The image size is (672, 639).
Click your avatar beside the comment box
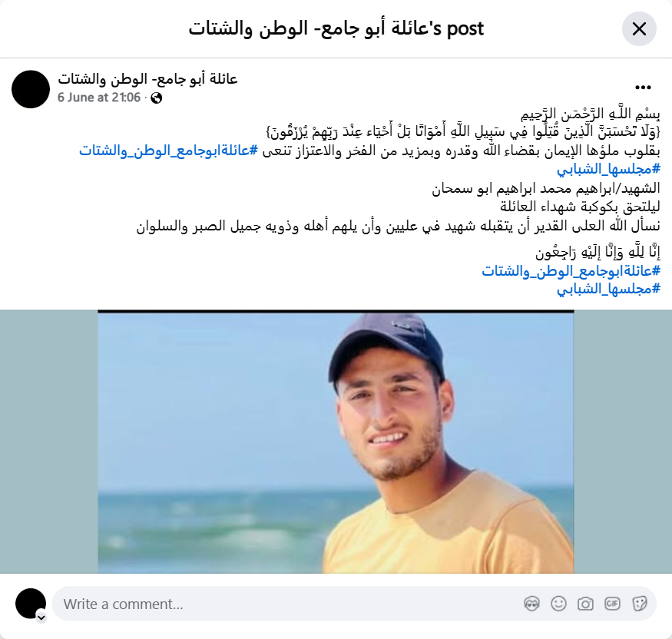(x=31, y=604)
